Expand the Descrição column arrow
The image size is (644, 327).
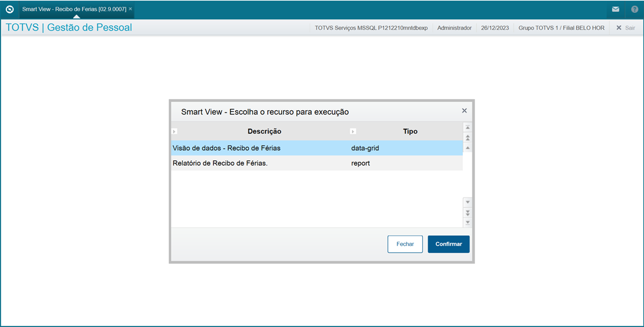[x=174, y=131]
